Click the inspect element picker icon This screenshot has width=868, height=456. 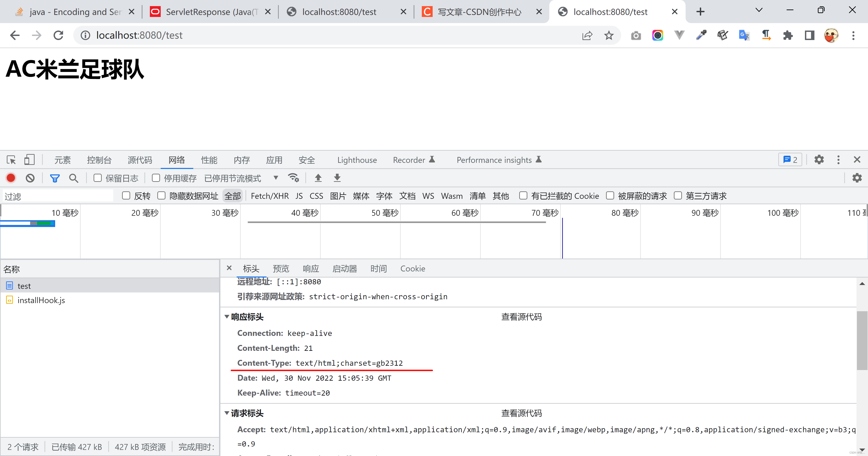[11, 159]
